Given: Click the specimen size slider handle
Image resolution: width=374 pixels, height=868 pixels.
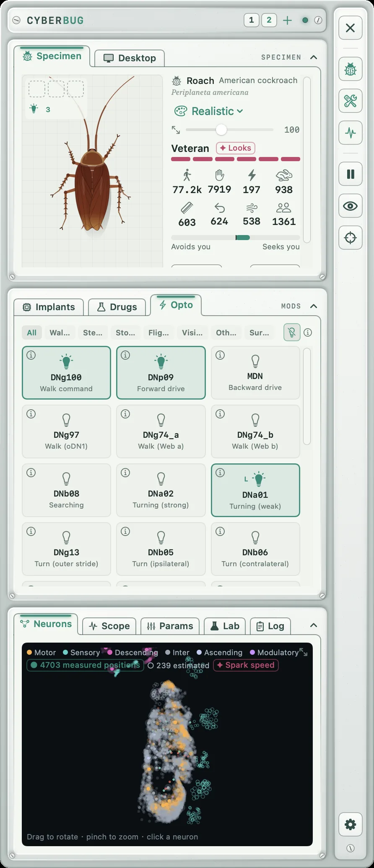Looking at the screenshot, I should tap(221, 130).
